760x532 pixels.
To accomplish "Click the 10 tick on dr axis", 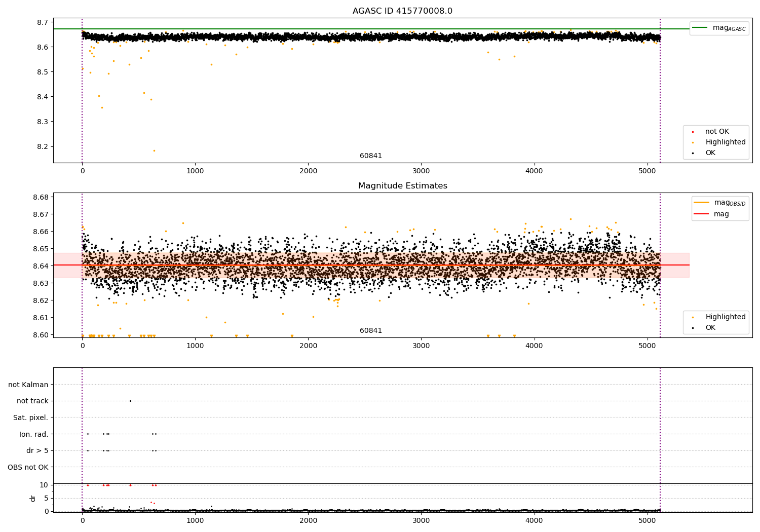I will [44, 485].
